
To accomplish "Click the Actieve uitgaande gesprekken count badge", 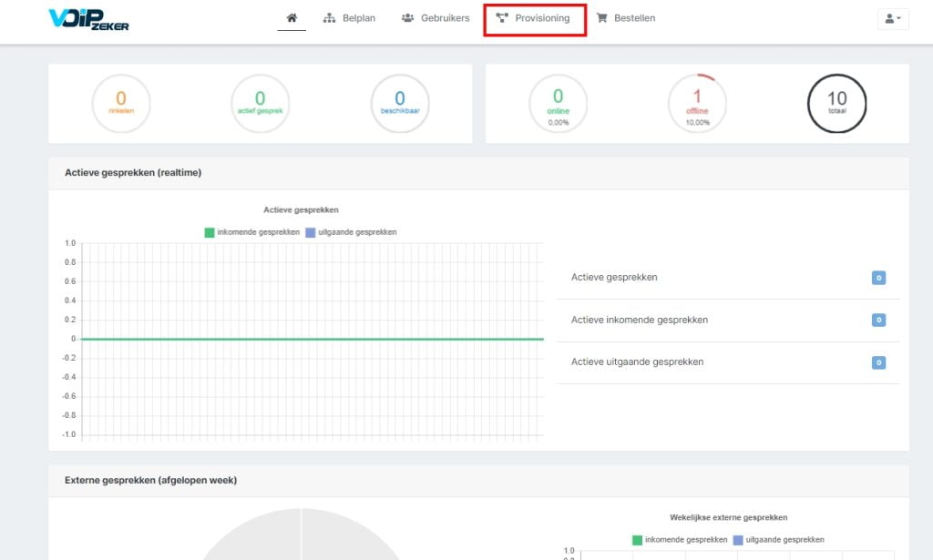I will pos(878,362).
